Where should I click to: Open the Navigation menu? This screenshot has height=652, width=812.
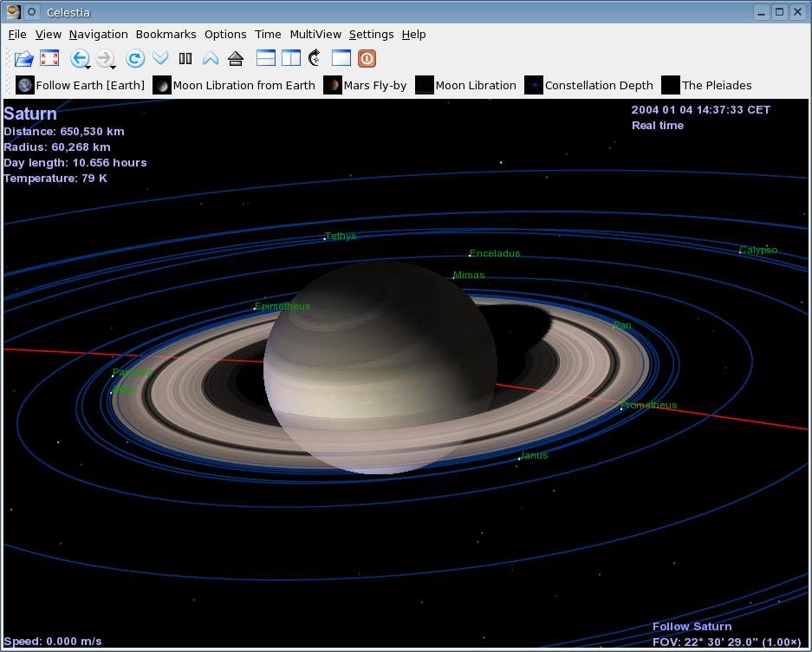(98, 35)
